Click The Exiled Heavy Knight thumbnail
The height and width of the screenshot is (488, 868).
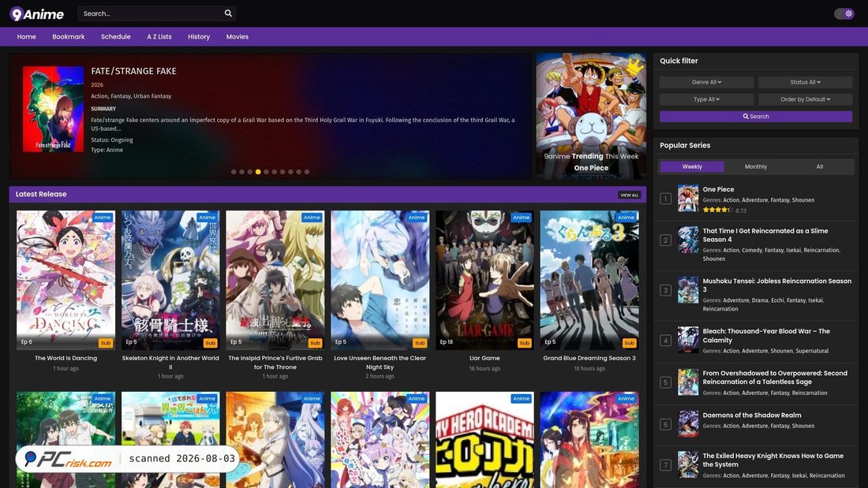click(688, 464)
